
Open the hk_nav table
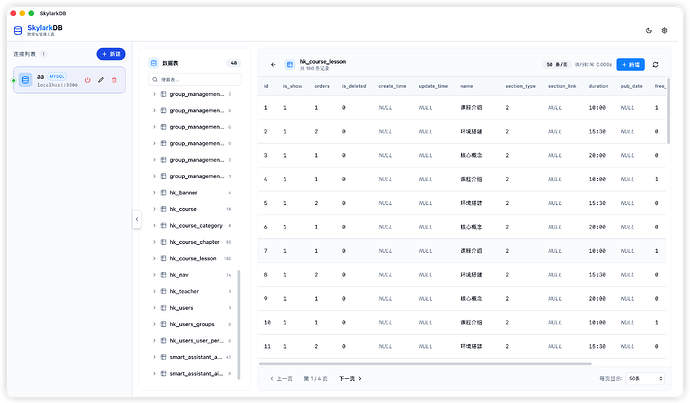coord(179,274)
